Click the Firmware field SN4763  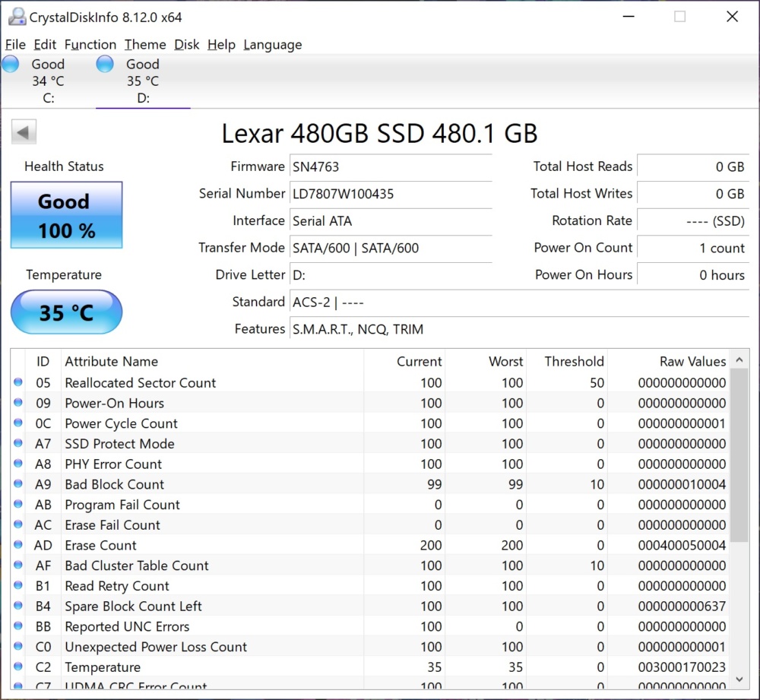click(391, 166)
